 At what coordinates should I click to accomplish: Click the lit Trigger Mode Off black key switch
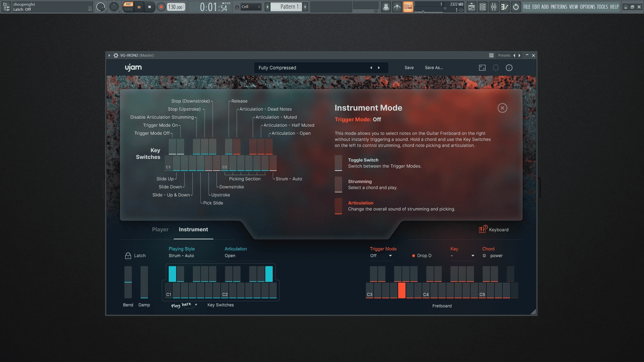[172, 274]
